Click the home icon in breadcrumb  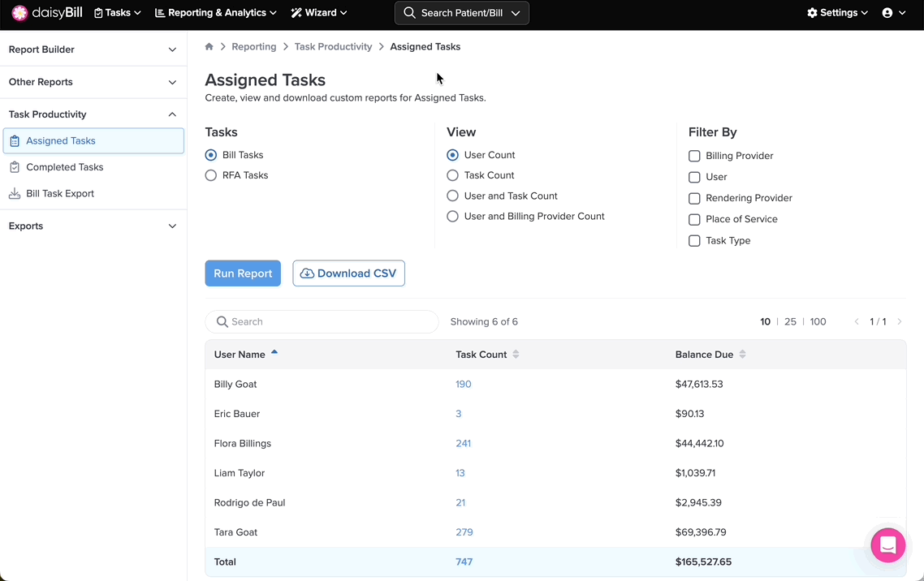(x=209, y=47)
